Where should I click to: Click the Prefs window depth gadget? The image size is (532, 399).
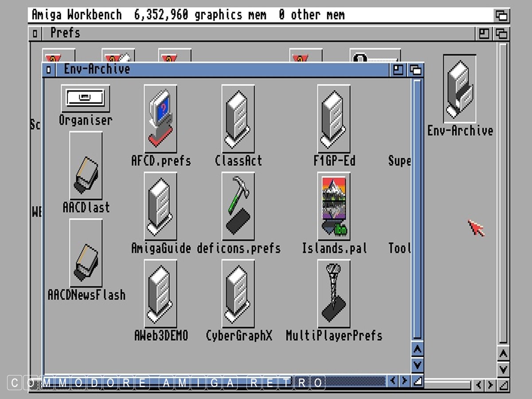click(501, 33)
